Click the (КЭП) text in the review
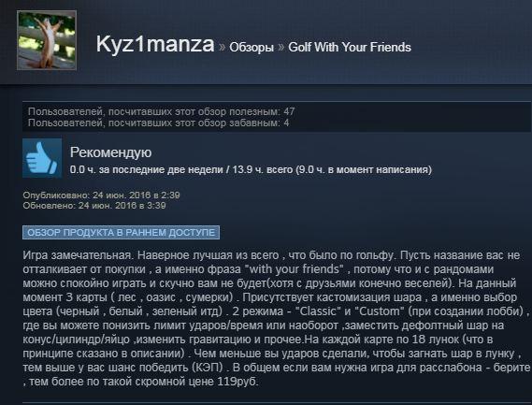The height and width of the screenshot is (405, 532). click(x=208, y=368)
